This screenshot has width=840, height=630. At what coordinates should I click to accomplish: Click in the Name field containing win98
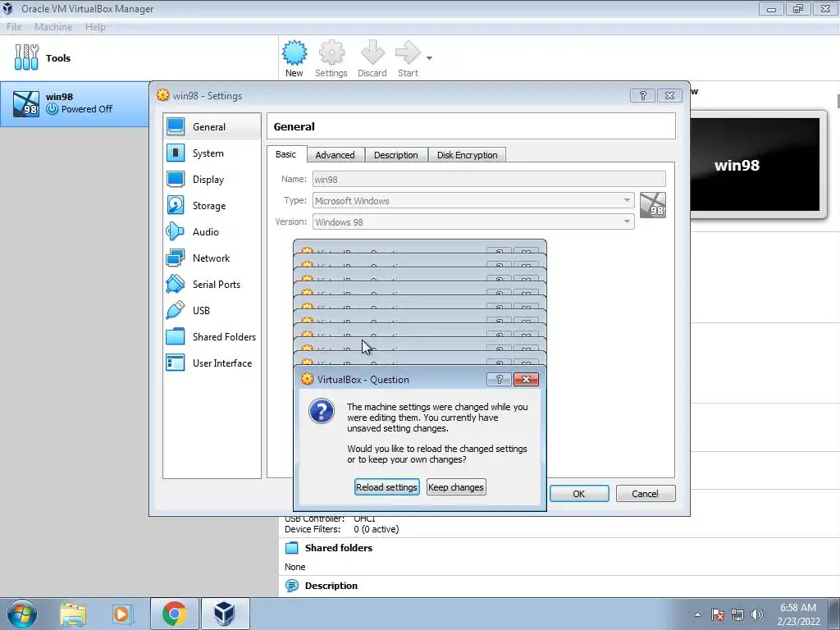pos(489,179)
